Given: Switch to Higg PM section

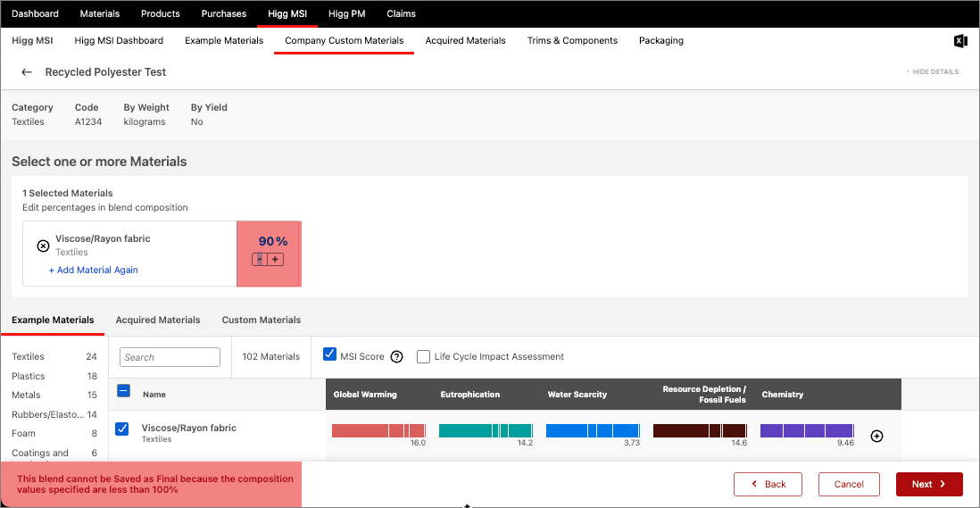Looking at the screenshot, I should coord(347,13).
